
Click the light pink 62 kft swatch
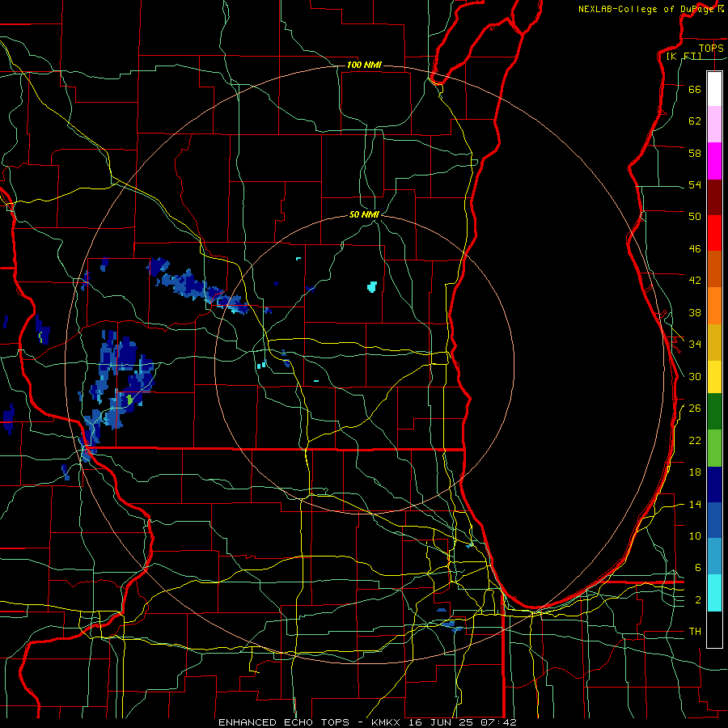[x=714, y=125]
